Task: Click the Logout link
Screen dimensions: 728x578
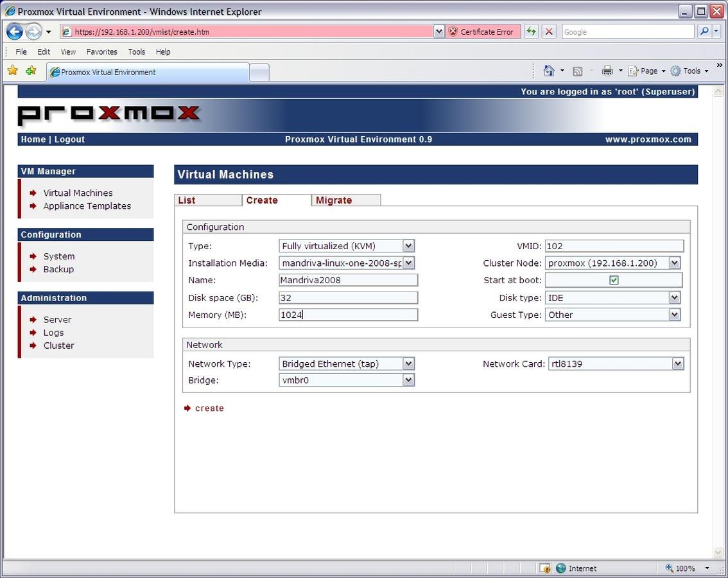Action: point(69,139)
